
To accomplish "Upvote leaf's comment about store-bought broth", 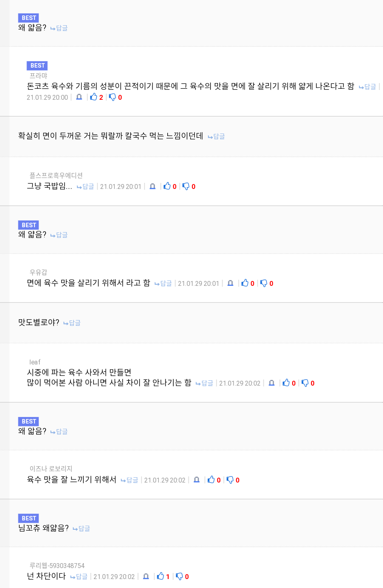I will click(287, 383).
